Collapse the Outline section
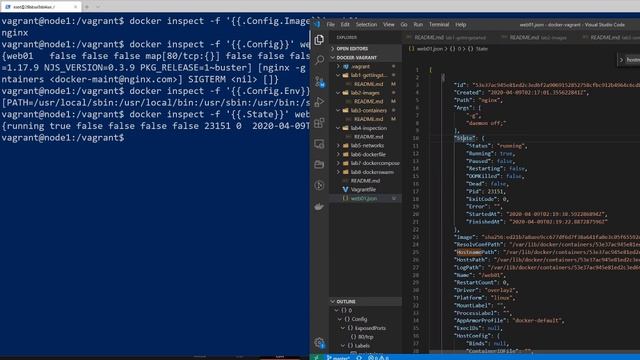This screenshot has width=640, height=360. click(x=365, y=302)
